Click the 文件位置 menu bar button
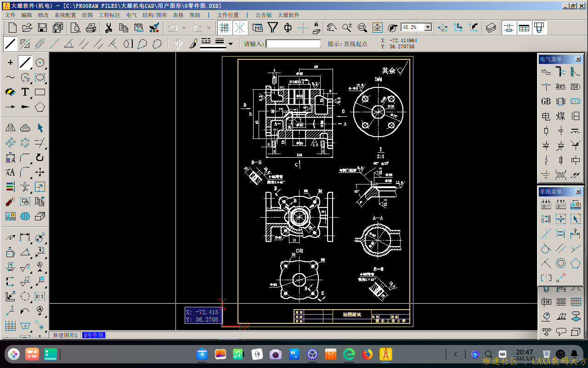The width and height of the screenshot is (588, 368). 228,15
